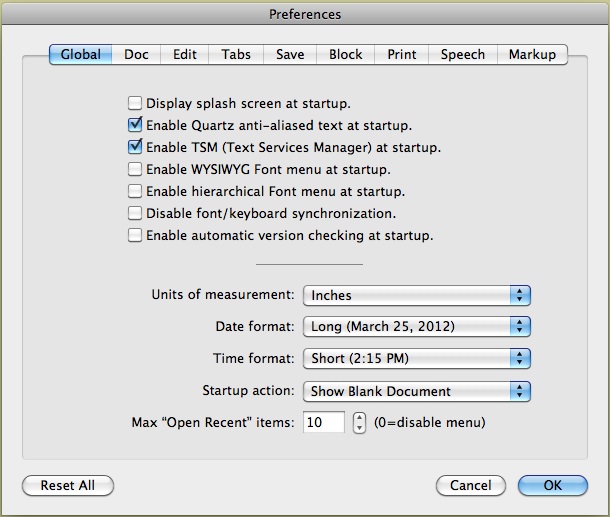Go to the Save tab
The image size is (610, 517).
tap(290, 55)
